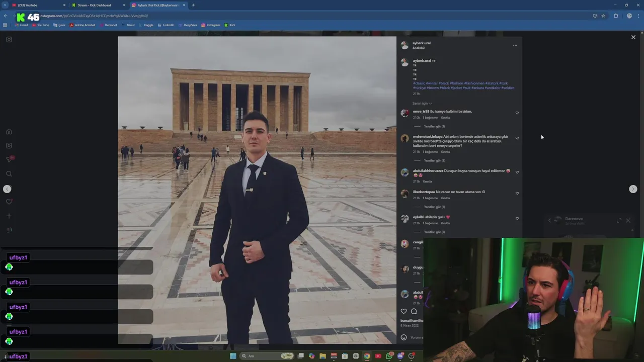Open Google Chrome from the taskbar
This screenshot has width=644, height=362.
tap(367, 356)
